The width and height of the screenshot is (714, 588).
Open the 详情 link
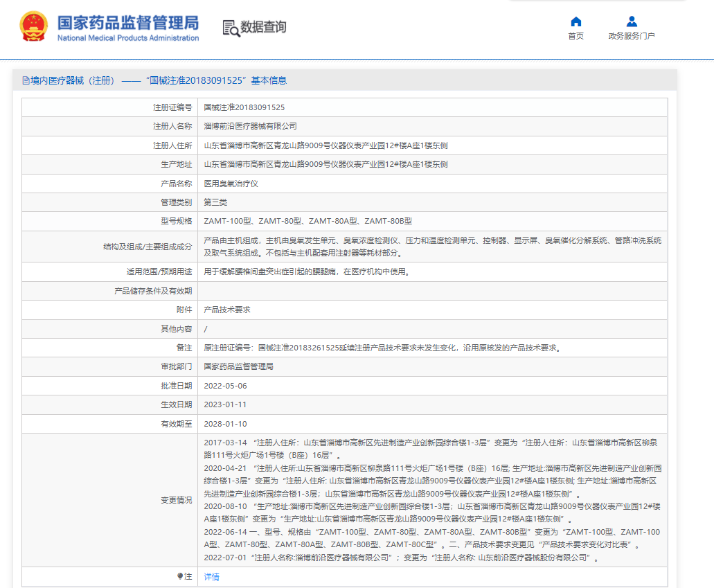211,577
